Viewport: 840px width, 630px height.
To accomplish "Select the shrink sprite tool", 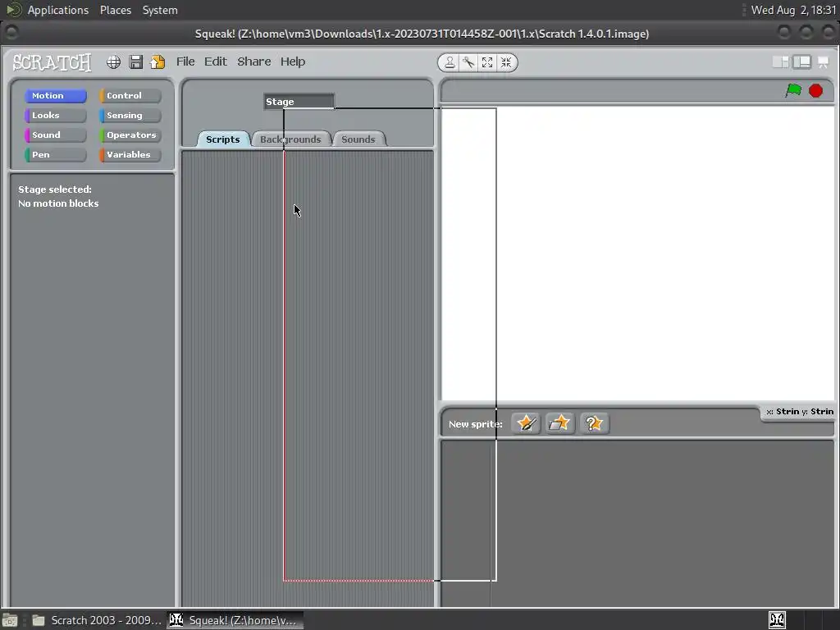I will pos(506,62).
